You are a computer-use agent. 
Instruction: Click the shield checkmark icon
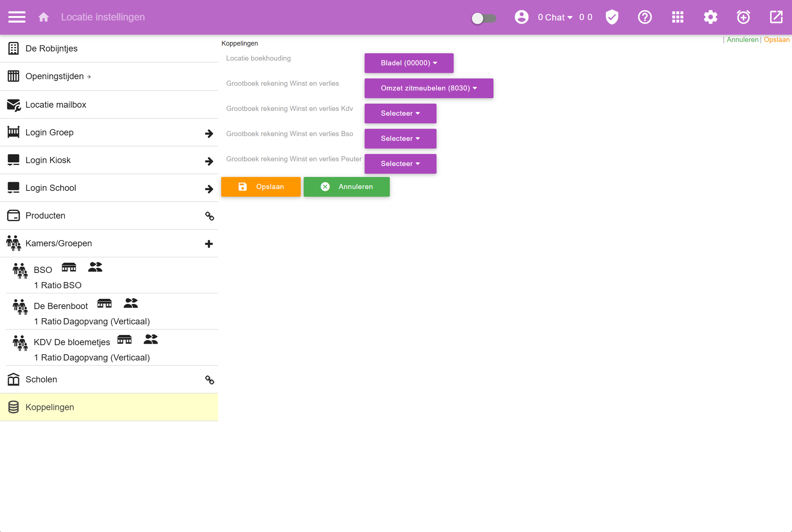(x=612, y=17)
